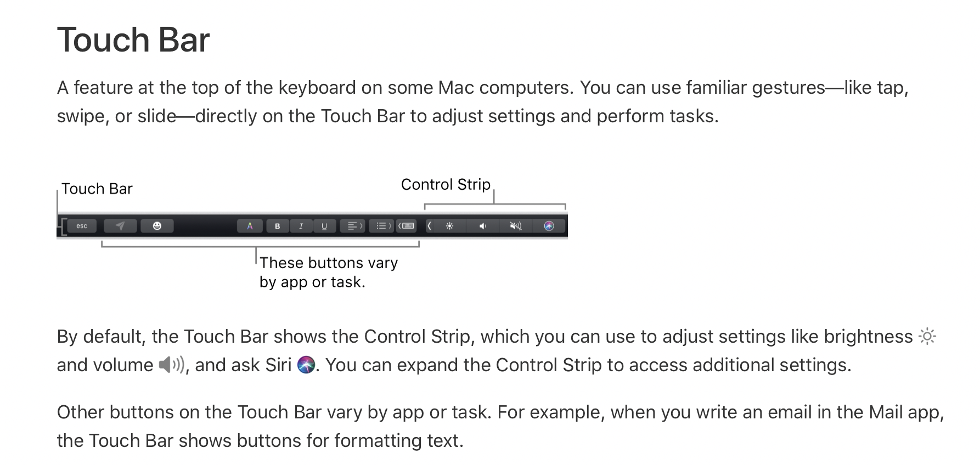
Task: Tap the volume icon in Control Strip
Action: [483, 226]
